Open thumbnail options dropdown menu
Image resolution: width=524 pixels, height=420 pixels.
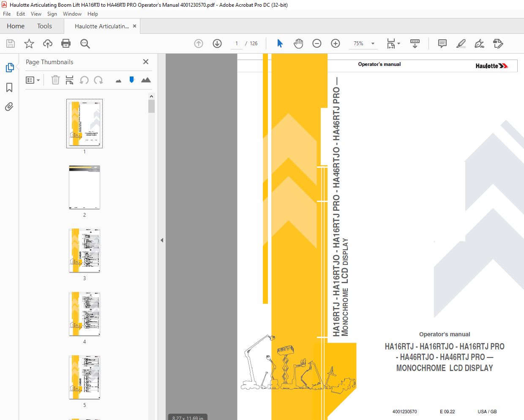(x=33, y=80)
